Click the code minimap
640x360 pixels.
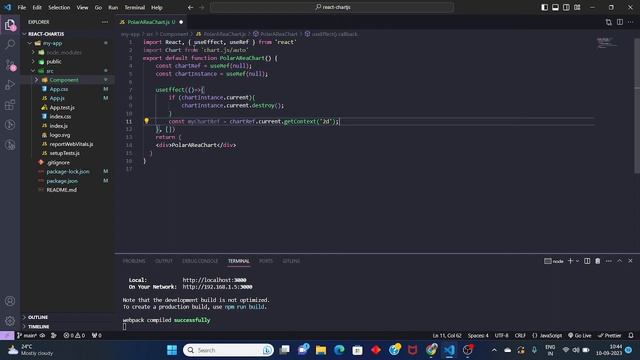(608, 43)
